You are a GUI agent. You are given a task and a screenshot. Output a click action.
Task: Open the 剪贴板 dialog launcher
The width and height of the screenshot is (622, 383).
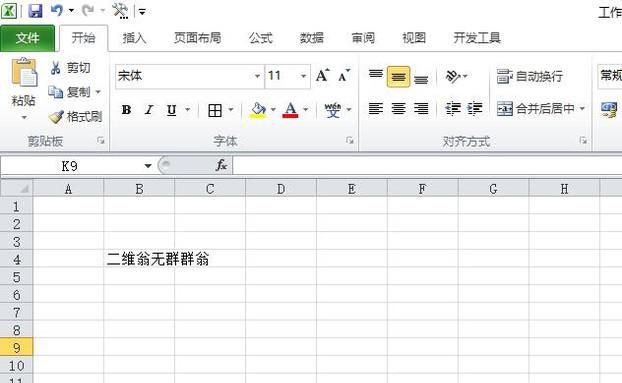tap(101, 140)
